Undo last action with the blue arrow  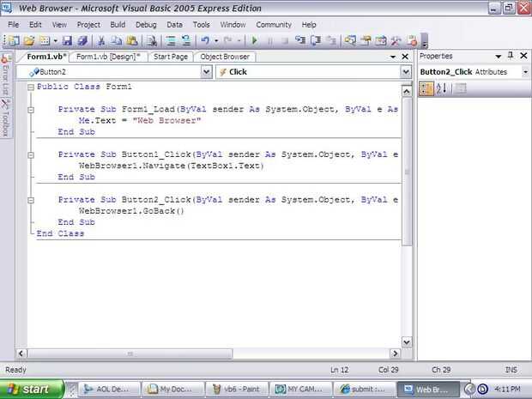[205, 40]
